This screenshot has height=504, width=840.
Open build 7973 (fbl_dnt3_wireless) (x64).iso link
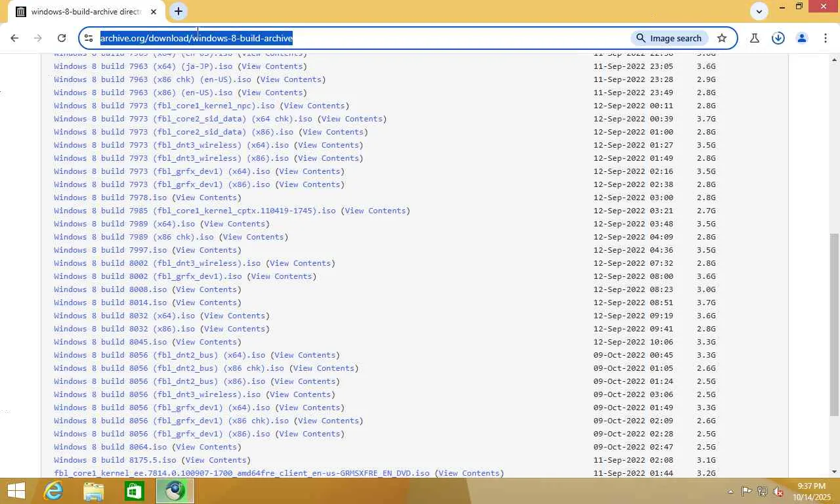pyautogui.click(x=171, y=145)
